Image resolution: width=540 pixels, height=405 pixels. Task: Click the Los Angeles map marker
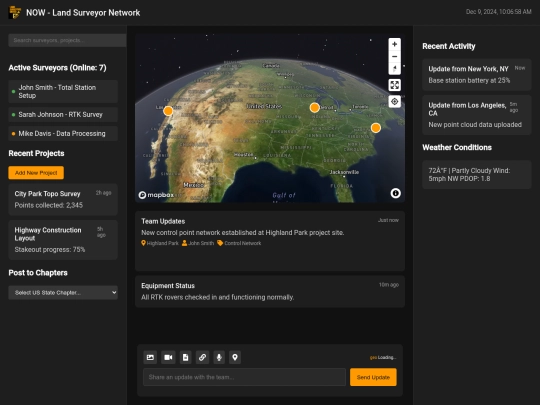click(168, 111)
